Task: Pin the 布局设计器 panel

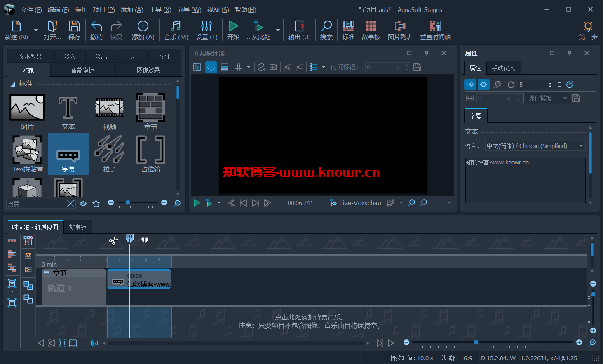Action: [x=427, y=53]
